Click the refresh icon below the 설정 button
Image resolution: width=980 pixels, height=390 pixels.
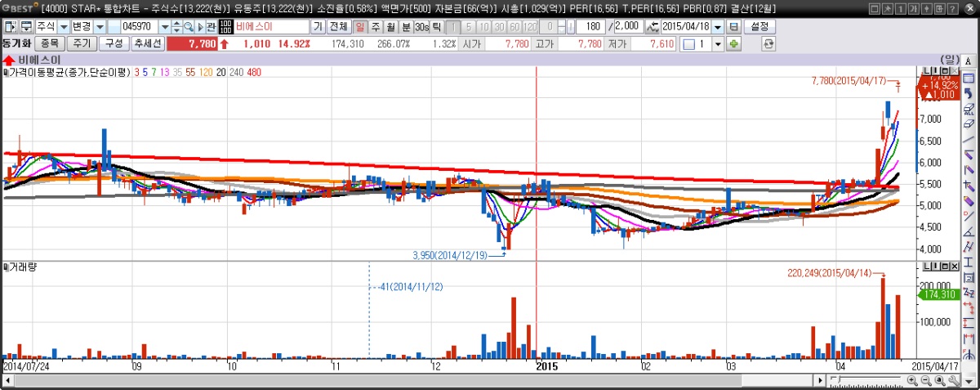click(768, 43)
